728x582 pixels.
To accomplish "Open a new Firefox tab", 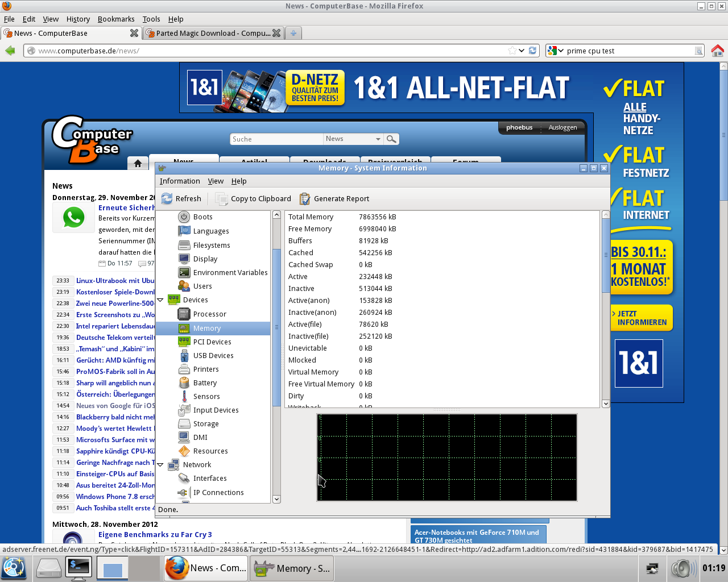I will tap(293, 33).
